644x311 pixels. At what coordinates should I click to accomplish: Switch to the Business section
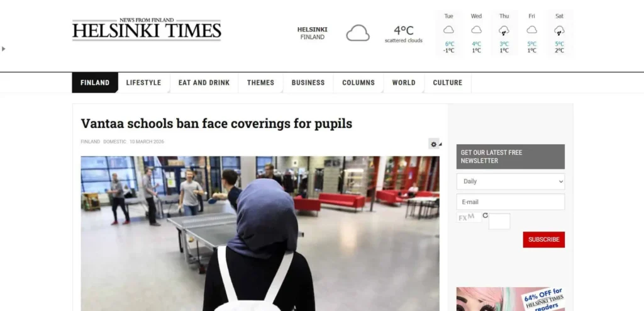pyautogui.click(x=308, y=82)
